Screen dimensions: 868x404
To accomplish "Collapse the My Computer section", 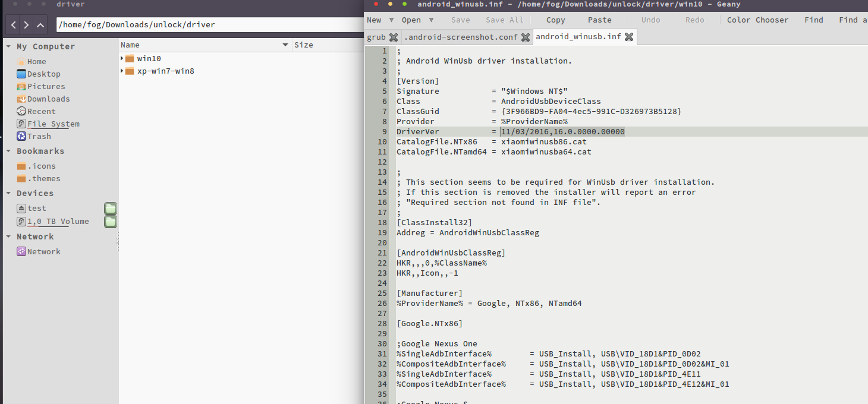I will (x=8, y=46).
